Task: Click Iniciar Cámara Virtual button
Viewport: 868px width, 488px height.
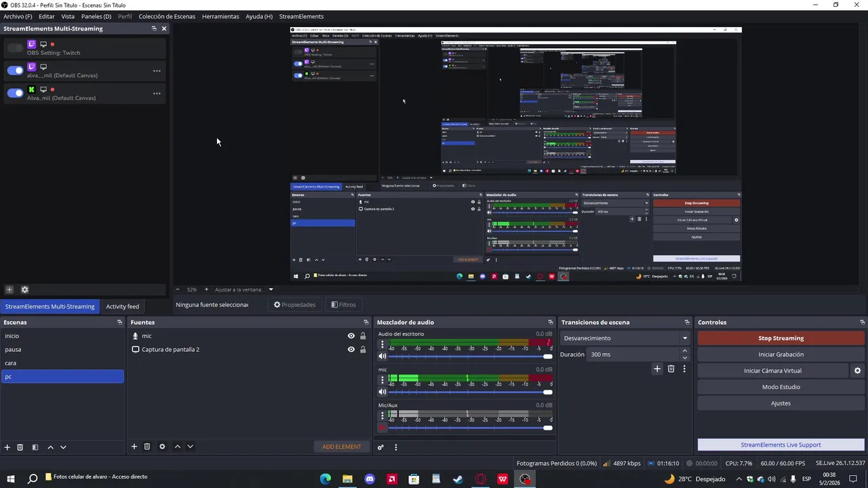Action: (x=772, y=371)
